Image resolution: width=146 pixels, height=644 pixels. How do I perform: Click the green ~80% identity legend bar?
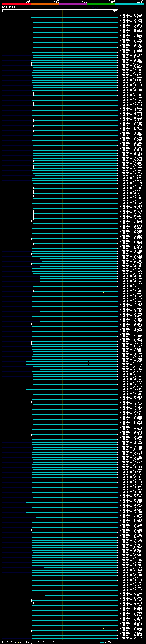[101, 4]
